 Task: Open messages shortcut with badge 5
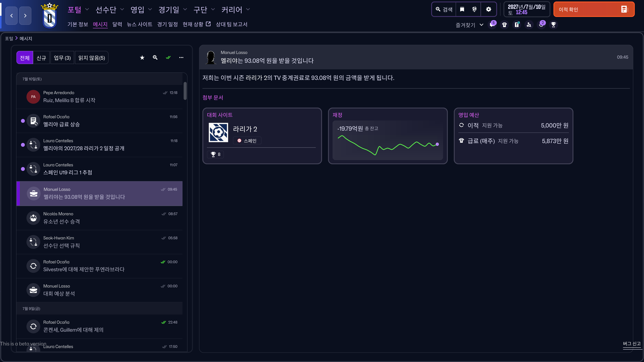492,24
